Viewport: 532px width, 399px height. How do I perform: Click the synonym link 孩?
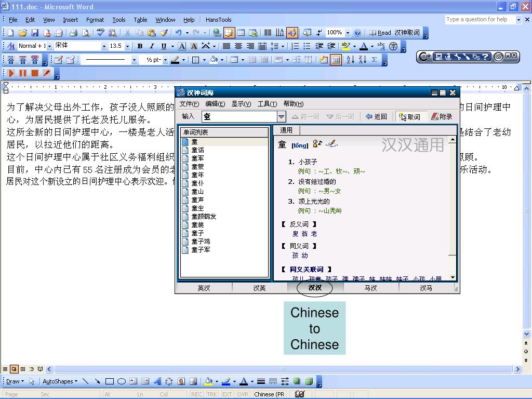coord(296,255)
